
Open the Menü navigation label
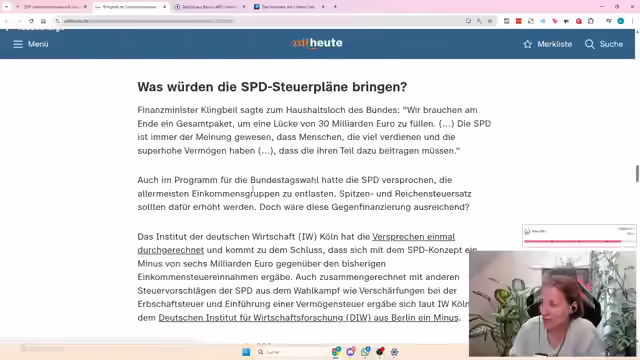pos(38,44)
